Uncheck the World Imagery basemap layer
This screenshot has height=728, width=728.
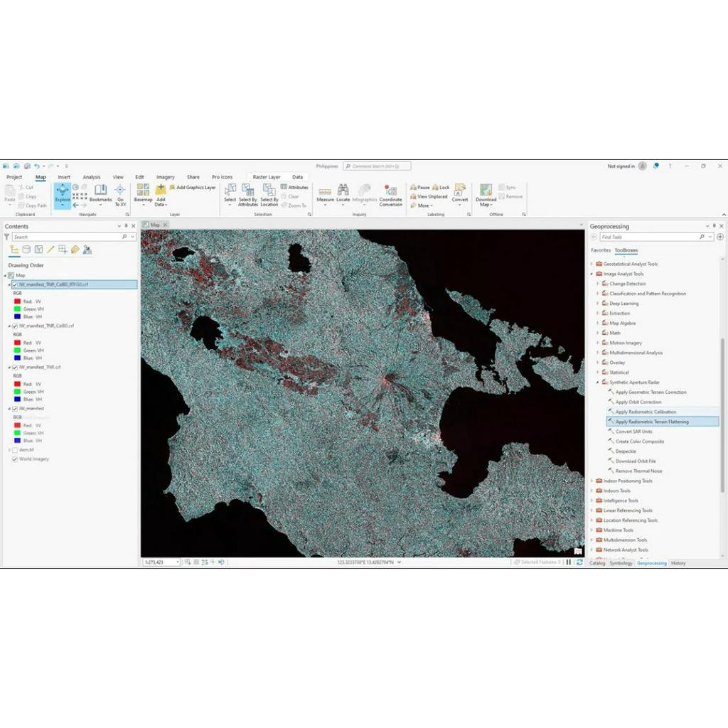tap(15, 459)
